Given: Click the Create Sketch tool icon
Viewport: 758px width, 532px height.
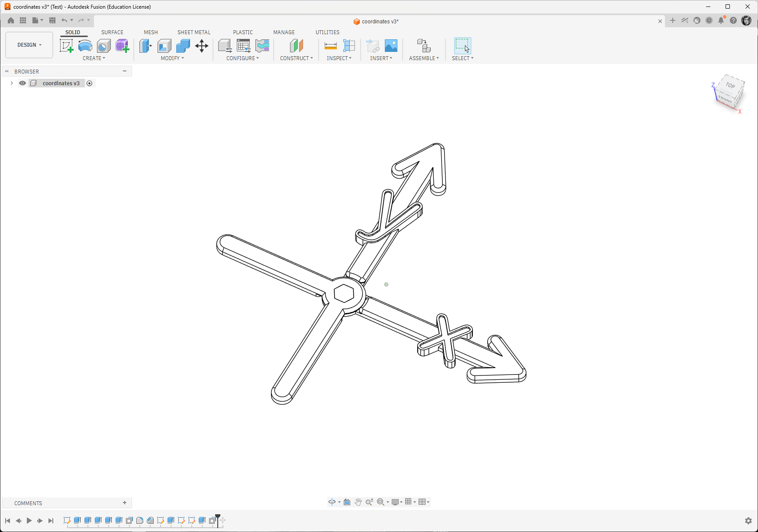Looking at the screenshot, I should (x=66, y=46).
